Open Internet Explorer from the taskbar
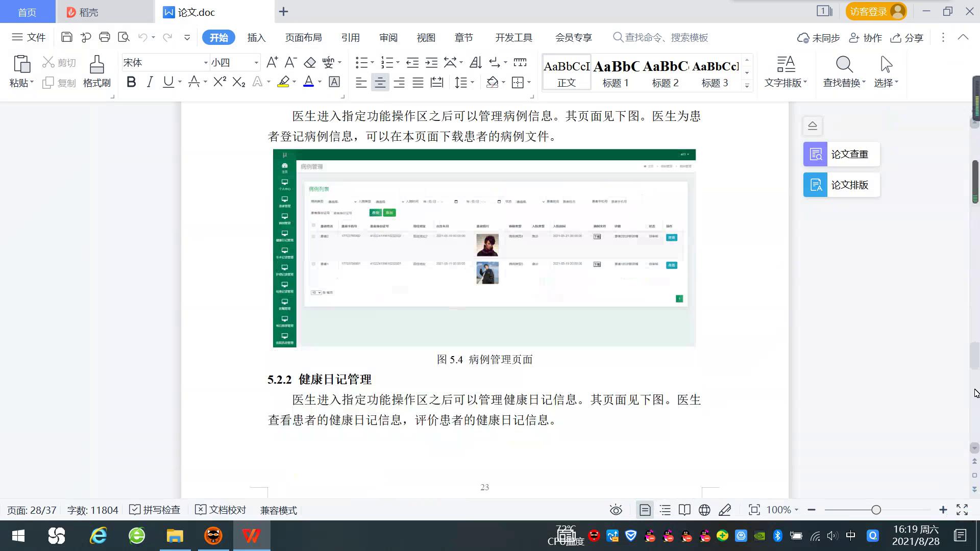980x551 pixels. [x=98, y=536]
